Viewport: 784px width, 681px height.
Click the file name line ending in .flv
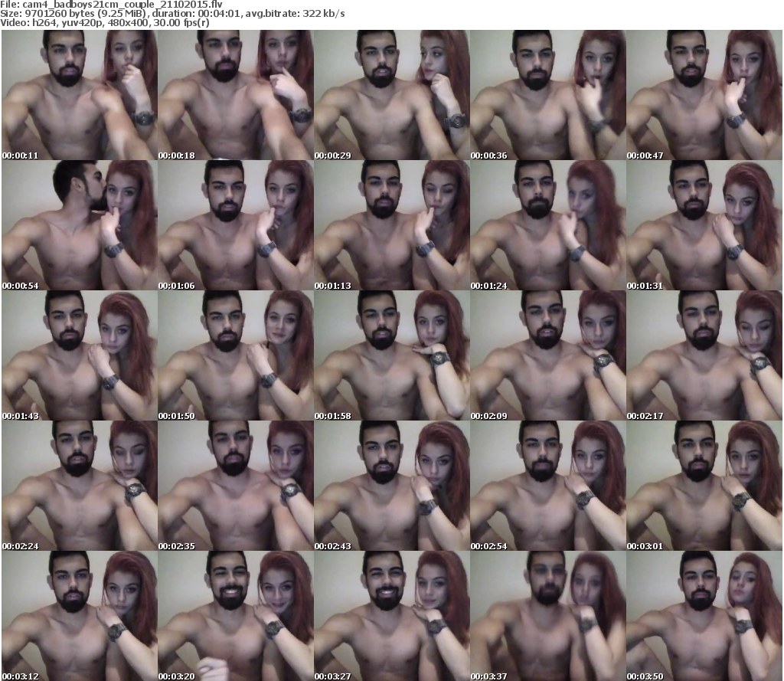(112, 5)
